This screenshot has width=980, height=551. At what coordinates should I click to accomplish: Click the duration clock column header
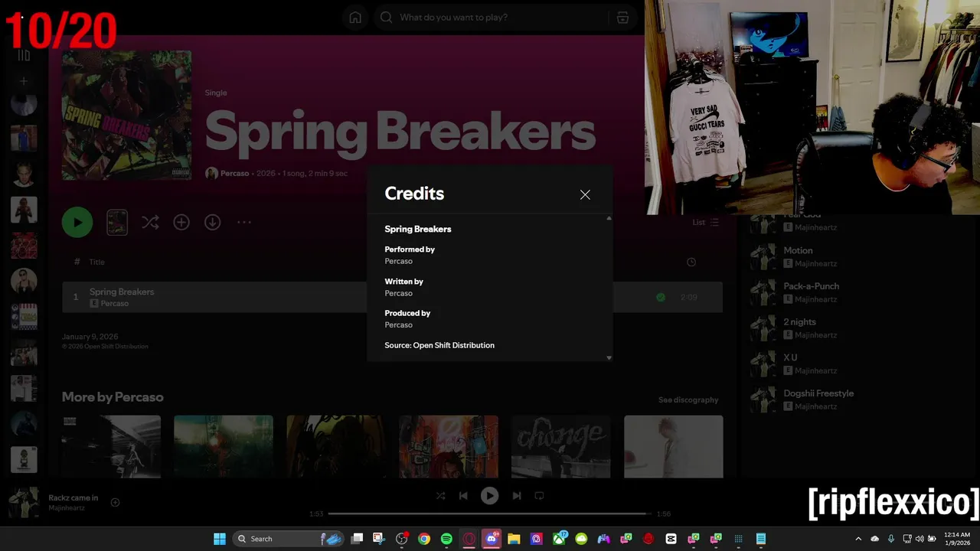691,262
